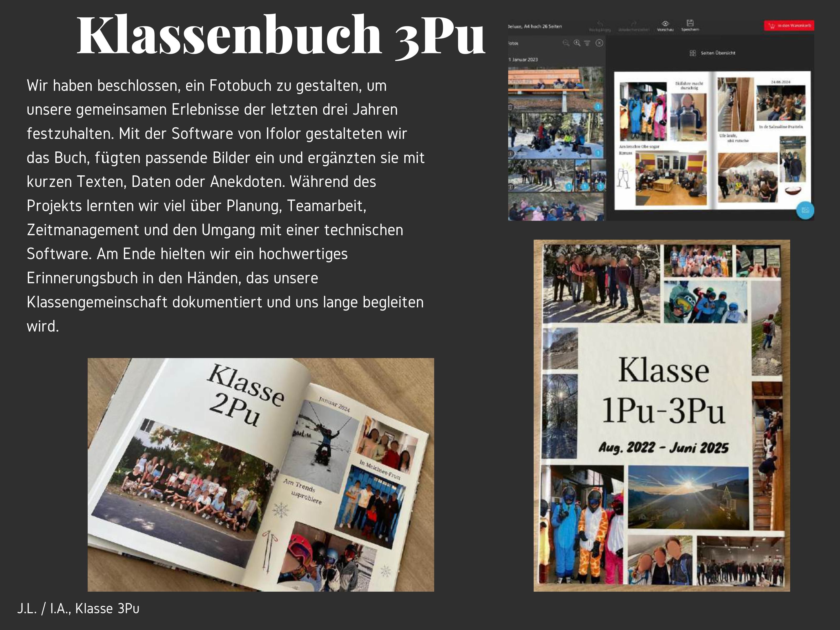The image size is (840, 630).
Task: Click the champagne glasses clipart
Action: [x=623, y=178]
